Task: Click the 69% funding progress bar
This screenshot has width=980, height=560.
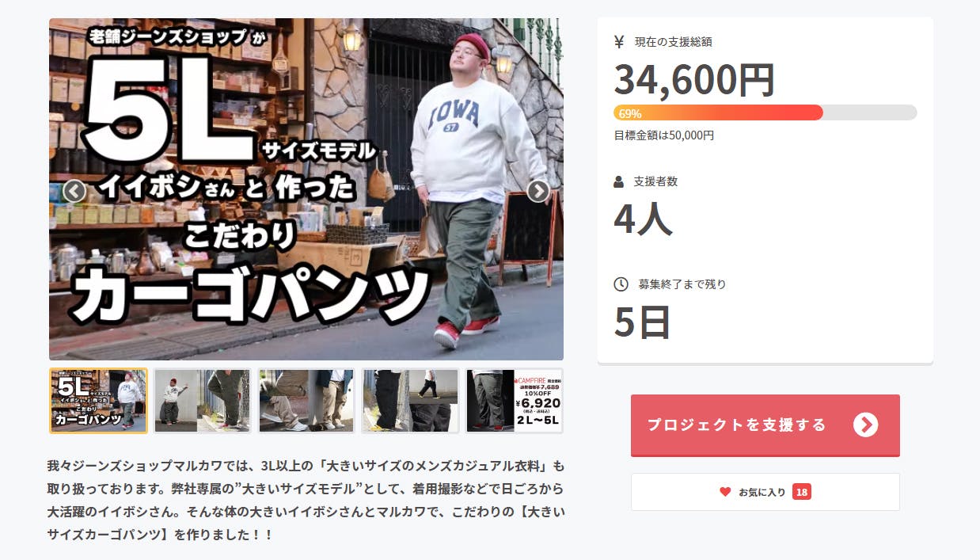Action: (x=765, y=112)
